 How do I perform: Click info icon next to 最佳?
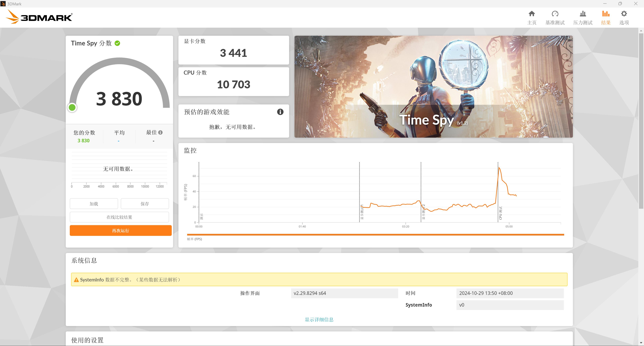[160, 133]
